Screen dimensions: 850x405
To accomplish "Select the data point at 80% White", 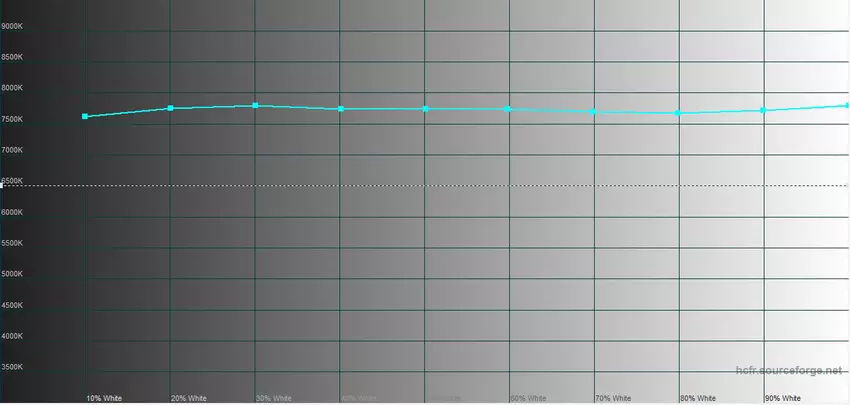I will pyautogui.click(x=678, y=113).
